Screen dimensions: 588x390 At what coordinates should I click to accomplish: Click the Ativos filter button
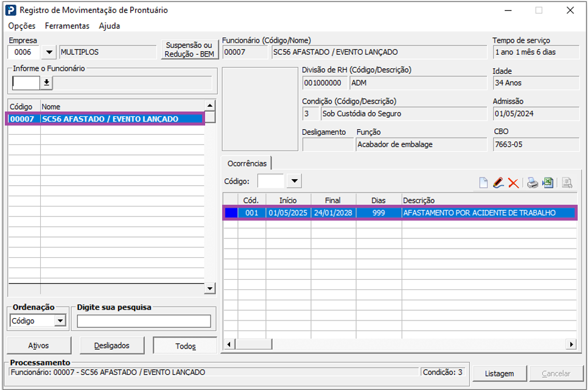(38, 346)
